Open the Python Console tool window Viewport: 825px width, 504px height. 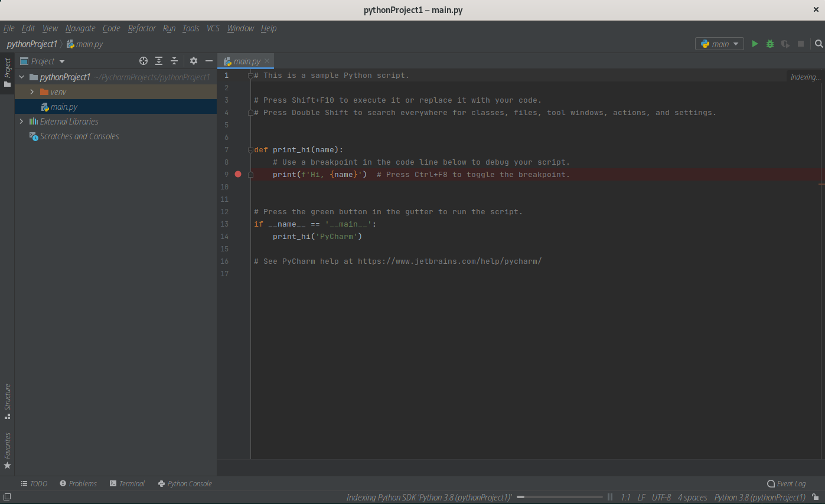coord(185,483)
